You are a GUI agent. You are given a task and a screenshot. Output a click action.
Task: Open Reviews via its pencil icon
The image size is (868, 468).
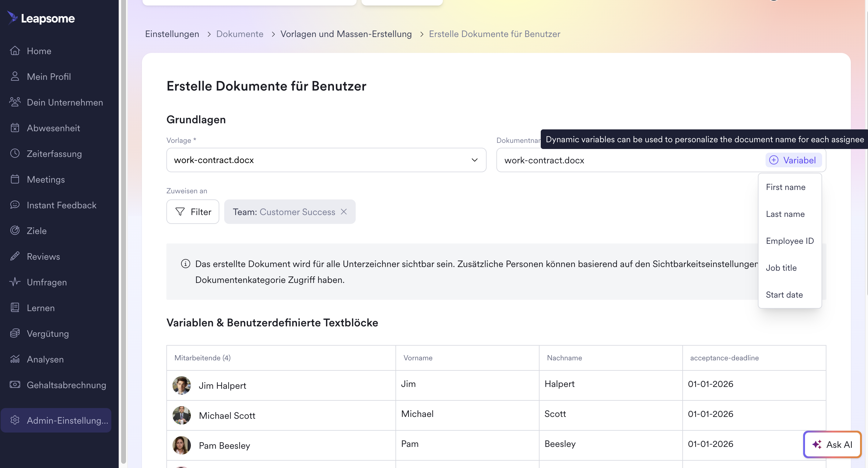point(15,256)
